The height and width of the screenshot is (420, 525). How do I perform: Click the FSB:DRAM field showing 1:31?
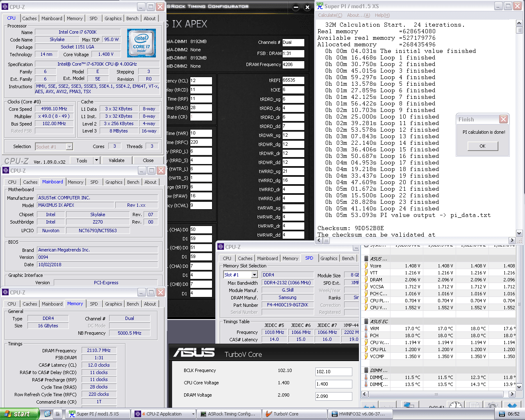[x=293, y=53]
